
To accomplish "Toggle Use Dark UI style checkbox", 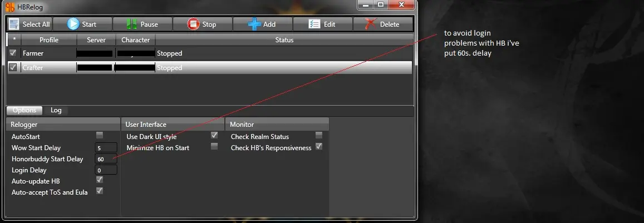I will pyautogui.click(x=214, y=135).
